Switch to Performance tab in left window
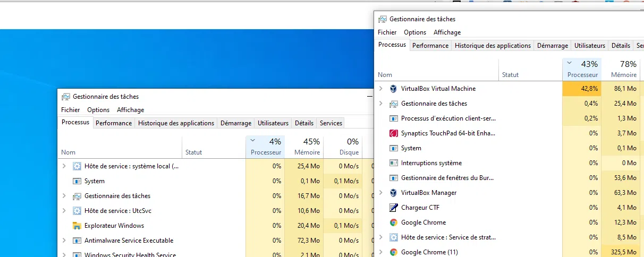The height and width of the screenshot is (257, 644). [114, 123]
